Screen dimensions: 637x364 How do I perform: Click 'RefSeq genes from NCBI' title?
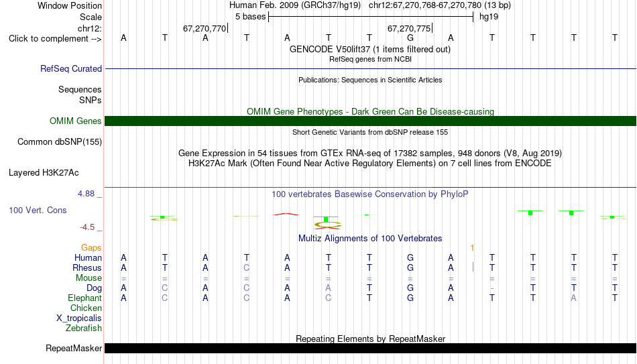pyautogui.click(x=370, y=59)
